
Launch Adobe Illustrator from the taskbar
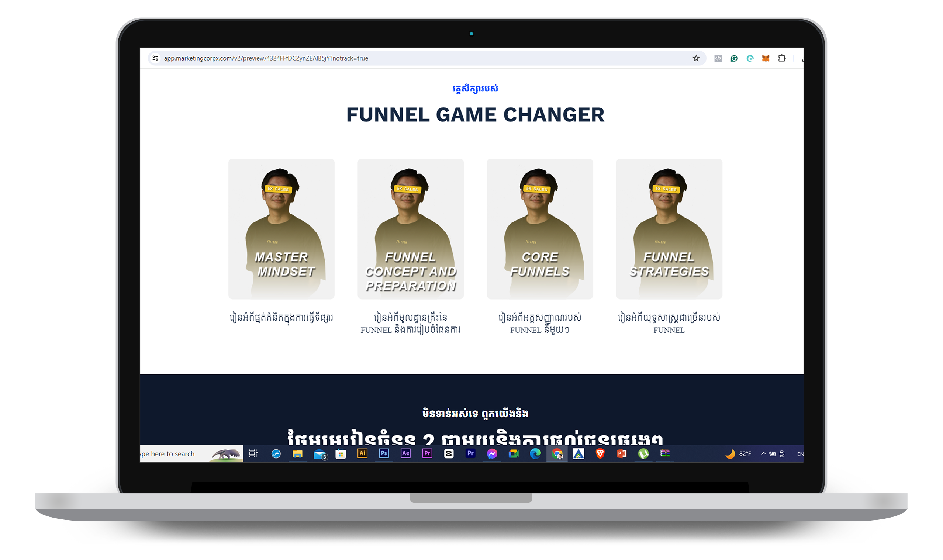[362, 453]
